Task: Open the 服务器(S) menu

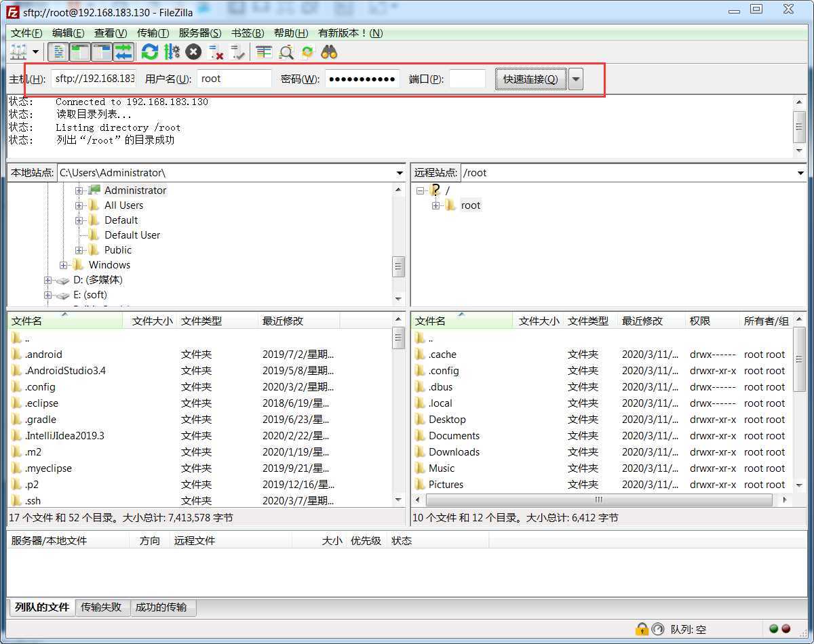Action: pos(200,33)
